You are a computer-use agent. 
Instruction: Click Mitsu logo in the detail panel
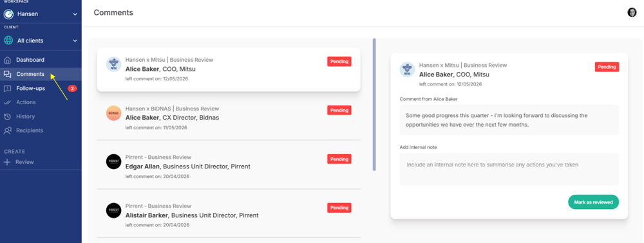pyautogui.click(x=407, y=69)
